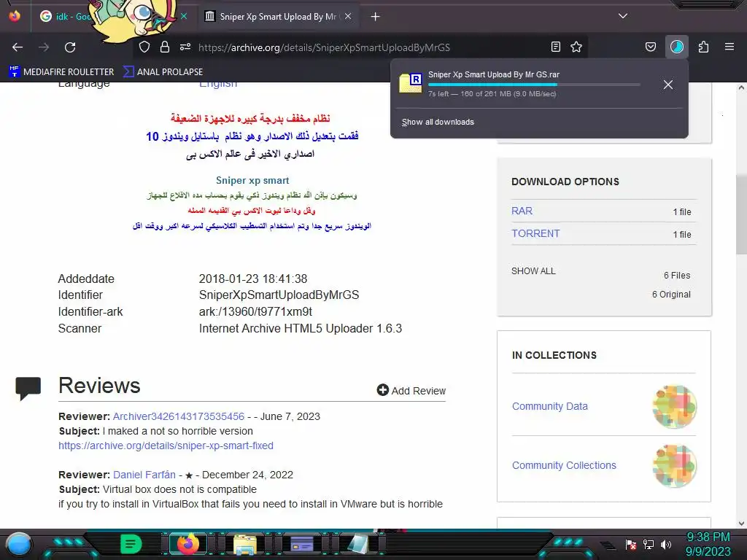Select the ark:/13960/t9771xm9t value

coord(255,311)
